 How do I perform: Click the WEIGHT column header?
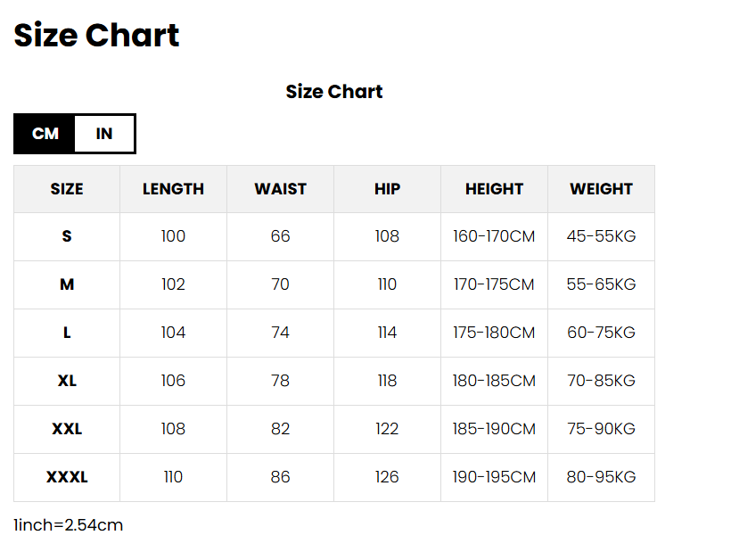601,189
